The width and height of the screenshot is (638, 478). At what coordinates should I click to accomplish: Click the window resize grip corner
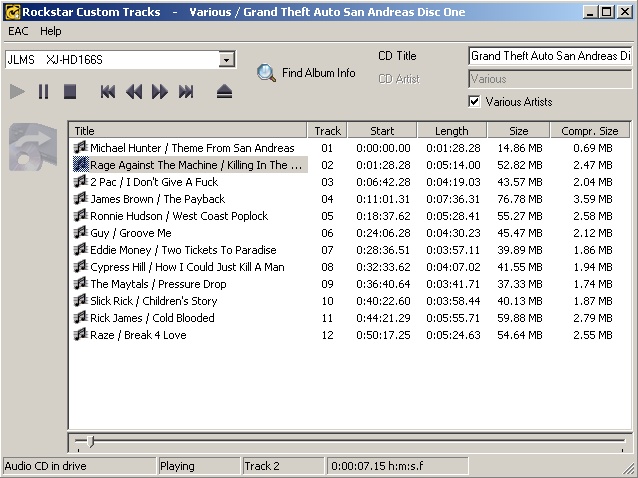coord(627,468)
